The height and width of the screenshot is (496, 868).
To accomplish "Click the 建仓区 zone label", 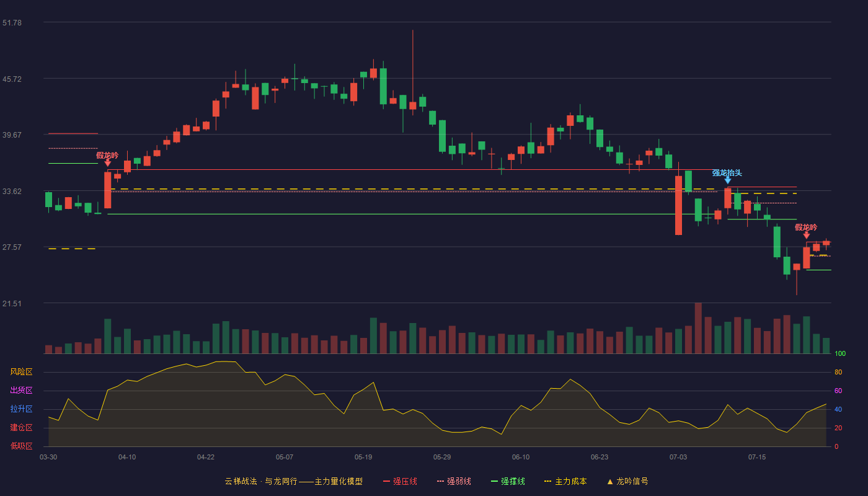I will pyautogui.click(x=21, y=428).
